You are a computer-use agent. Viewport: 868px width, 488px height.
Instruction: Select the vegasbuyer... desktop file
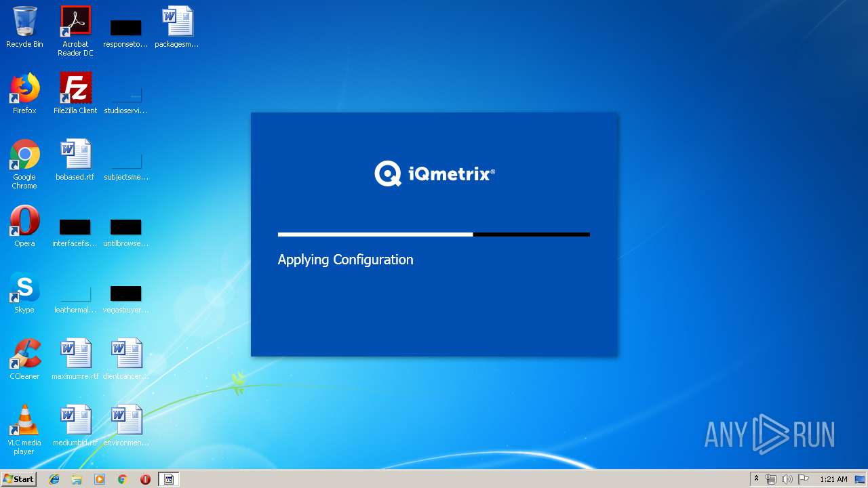click(125, 299)
